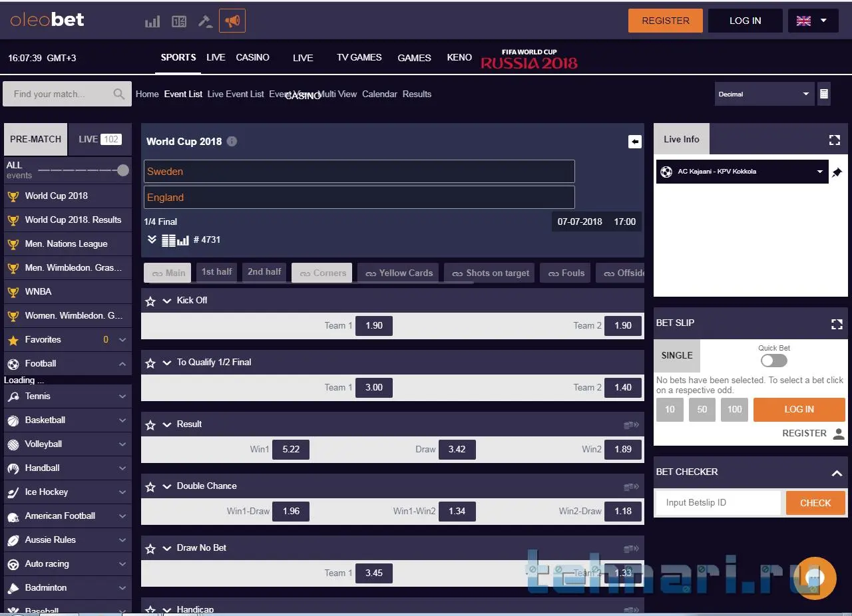The width and height of the screenshot is (852, 616).
Task: Collapse the Draw No Bet chevron
Action: [167, 548]
